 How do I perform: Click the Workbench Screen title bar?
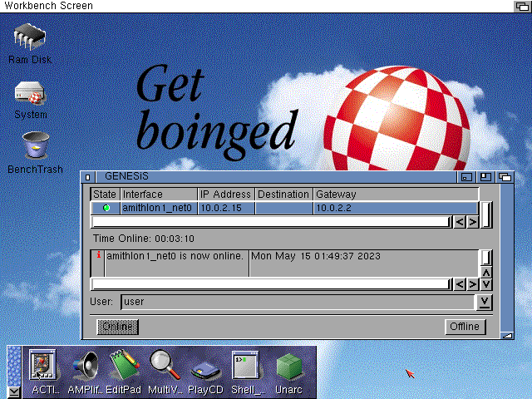tap(256, 6)
